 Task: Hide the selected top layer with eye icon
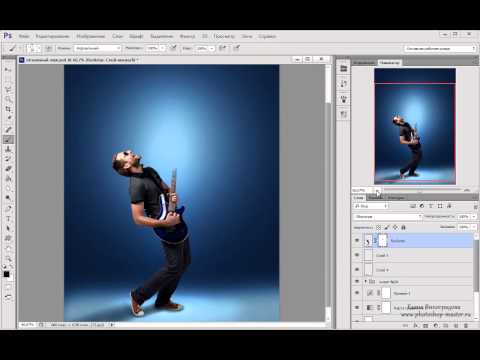[x=357, y=240]
